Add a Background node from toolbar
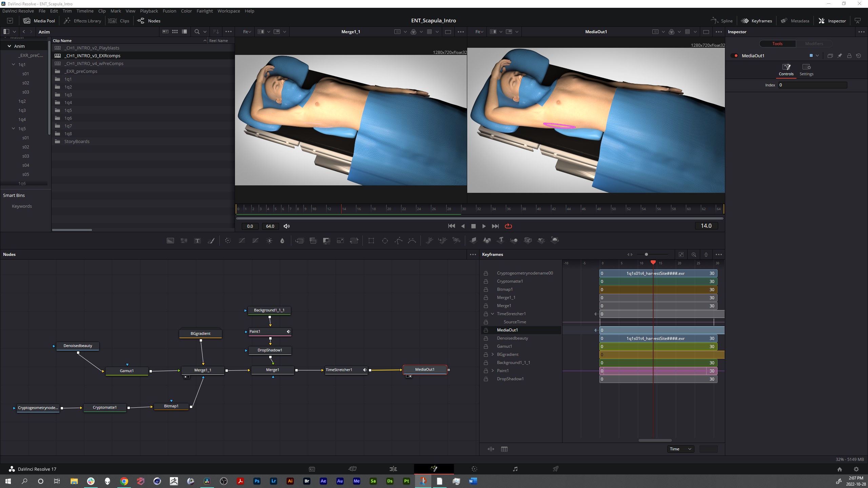Screen dimensions: 868x488 pos(170,241)
